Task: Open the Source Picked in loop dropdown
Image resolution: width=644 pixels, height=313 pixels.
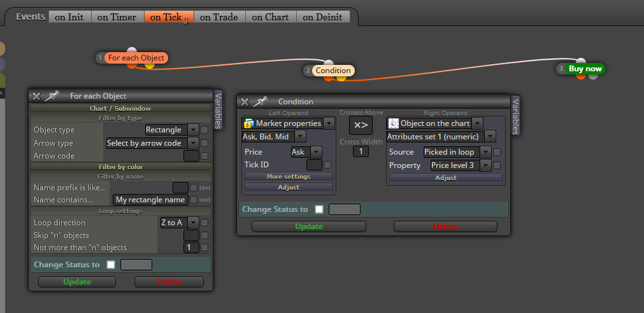Action: pos(457,152)
